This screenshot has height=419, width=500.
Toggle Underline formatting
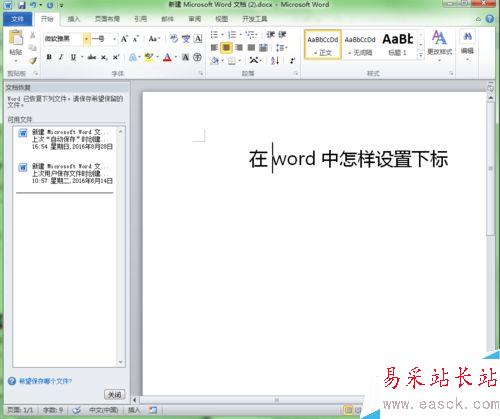(x=73, y=57)
